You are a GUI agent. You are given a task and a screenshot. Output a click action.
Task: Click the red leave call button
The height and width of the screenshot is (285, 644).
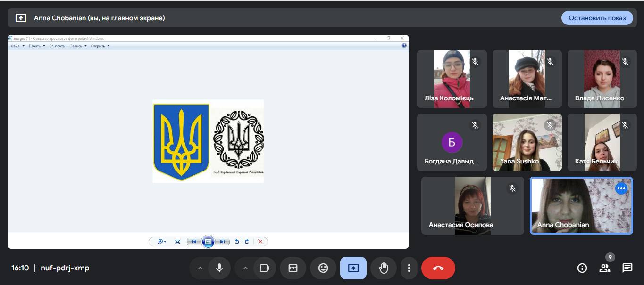[x=438, y=268]
